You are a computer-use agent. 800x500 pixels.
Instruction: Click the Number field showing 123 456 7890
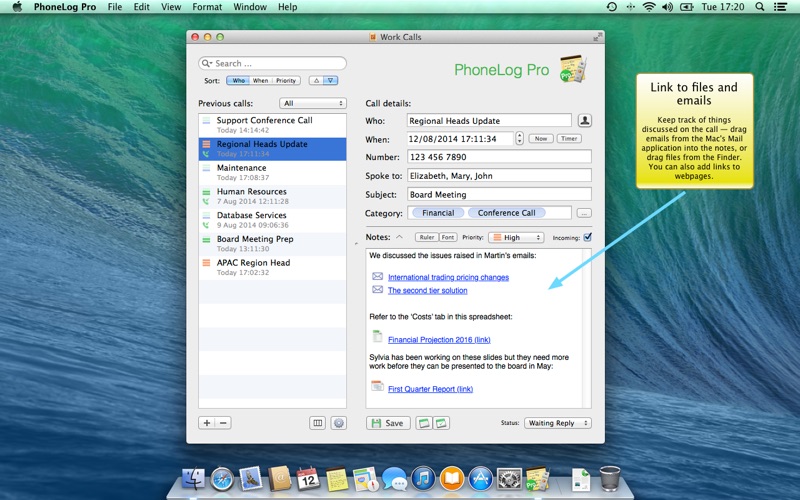click(x=499, y=157)
